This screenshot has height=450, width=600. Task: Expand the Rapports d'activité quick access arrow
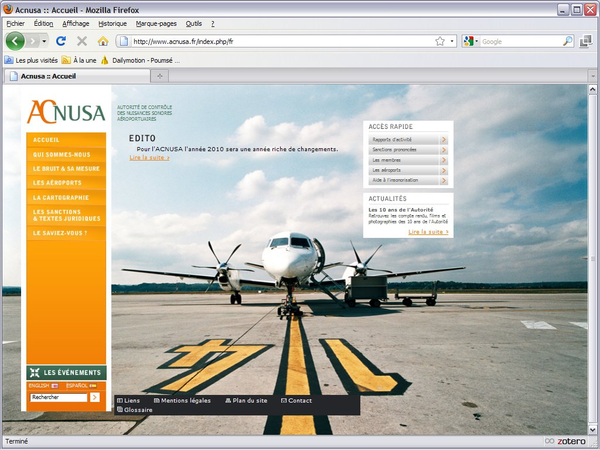click(443, 140)
